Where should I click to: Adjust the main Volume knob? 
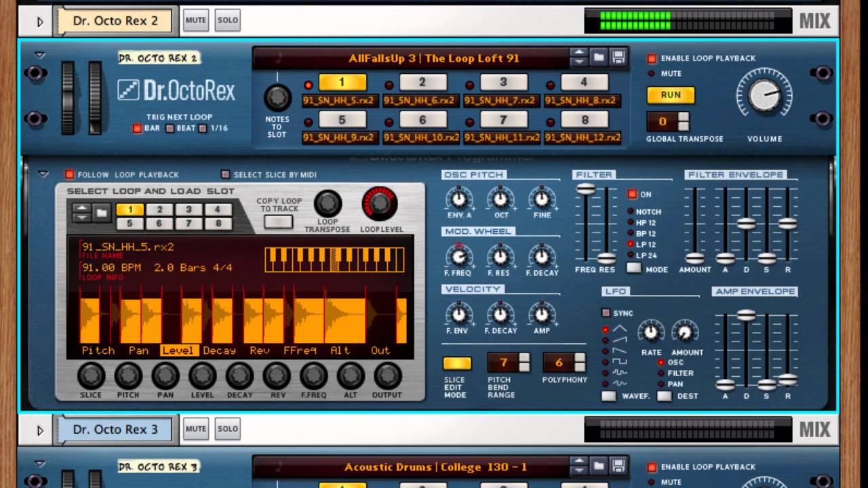coord(764,96)
